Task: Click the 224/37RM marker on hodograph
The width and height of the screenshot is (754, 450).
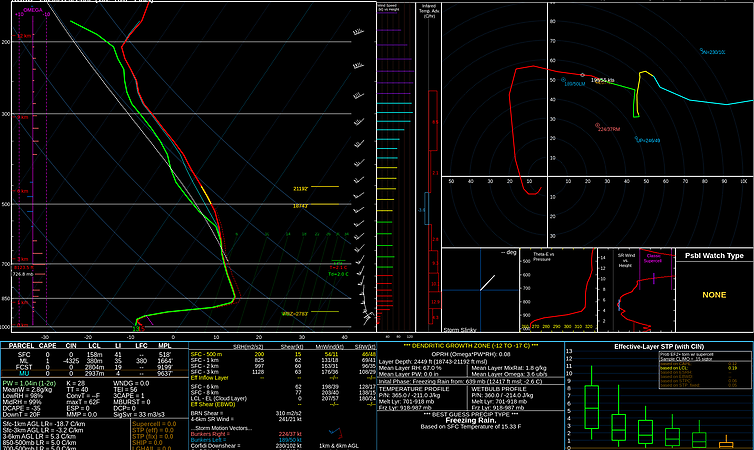Action: click(607, 128)
